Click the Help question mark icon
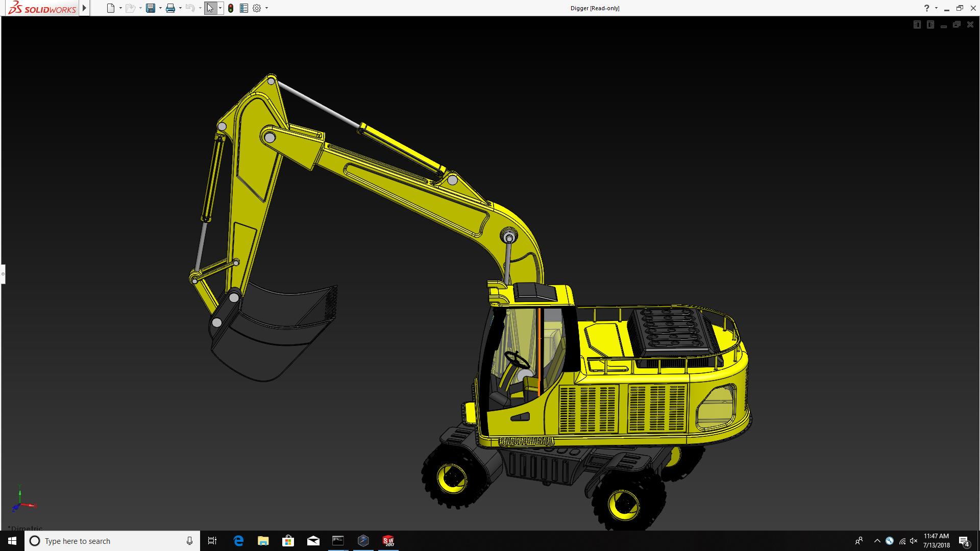 [x=926, y=8]
